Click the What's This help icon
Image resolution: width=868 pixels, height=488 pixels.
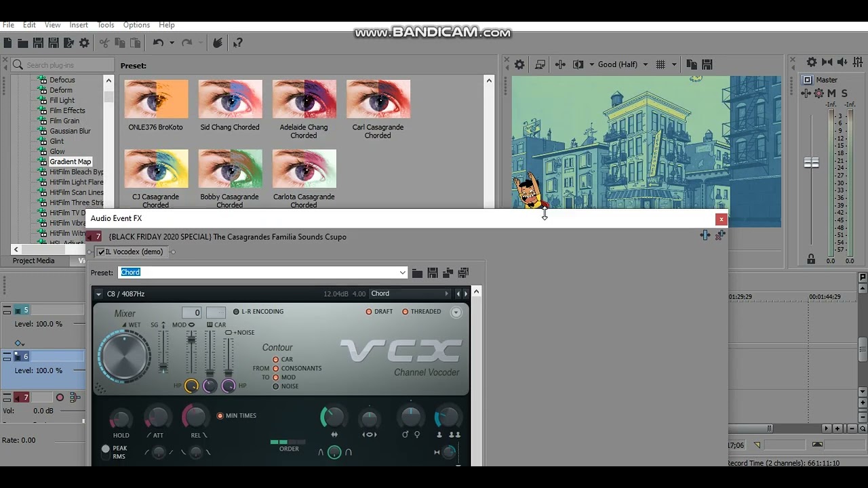tap(238, 43)
